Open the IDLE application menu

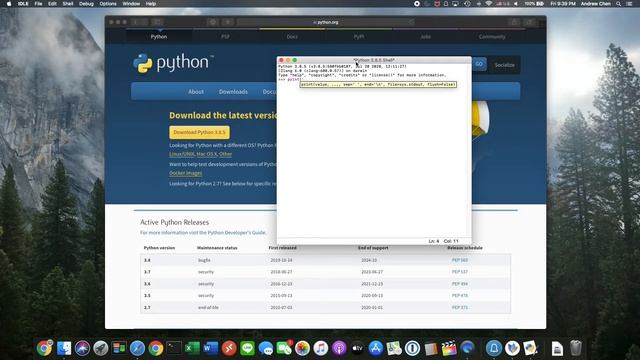tap(23, 4)
